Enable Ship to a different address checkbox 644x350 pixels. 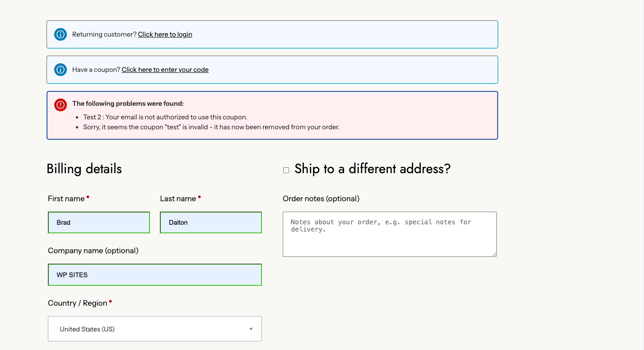click(286, 170)
